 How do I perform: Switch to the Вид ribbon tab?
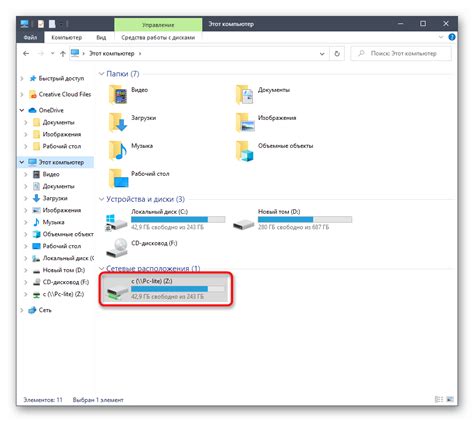coord(101,37)
